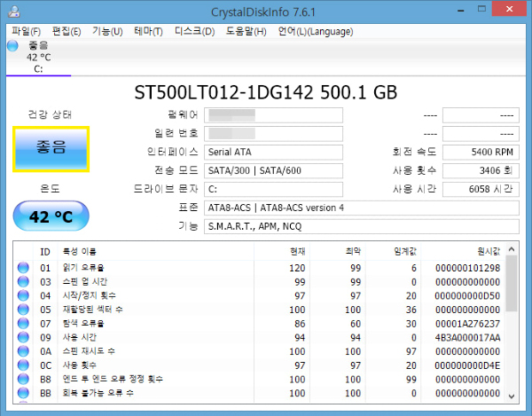Click the ATA8-ACS standard field

click(x=362, y=208)
